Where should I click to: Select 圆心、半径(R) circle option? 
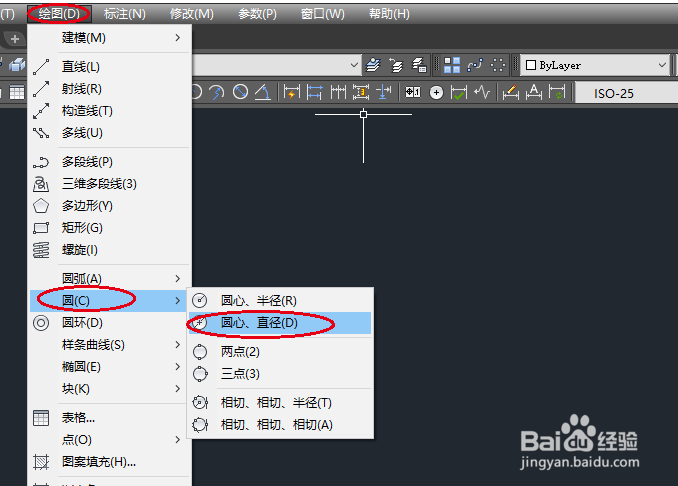tap(280, 301)
